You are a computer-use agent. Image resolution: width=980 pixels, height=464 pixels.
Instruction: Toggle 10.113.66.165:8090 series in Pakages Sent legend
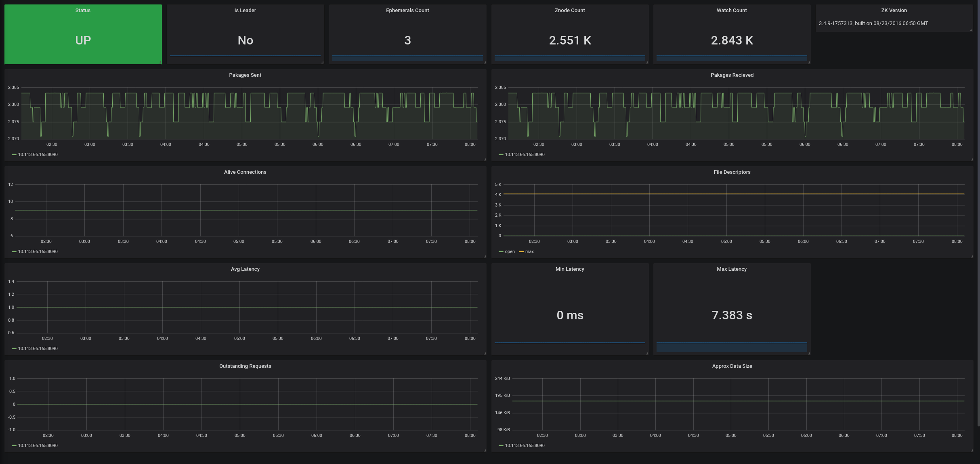[38, 154]
